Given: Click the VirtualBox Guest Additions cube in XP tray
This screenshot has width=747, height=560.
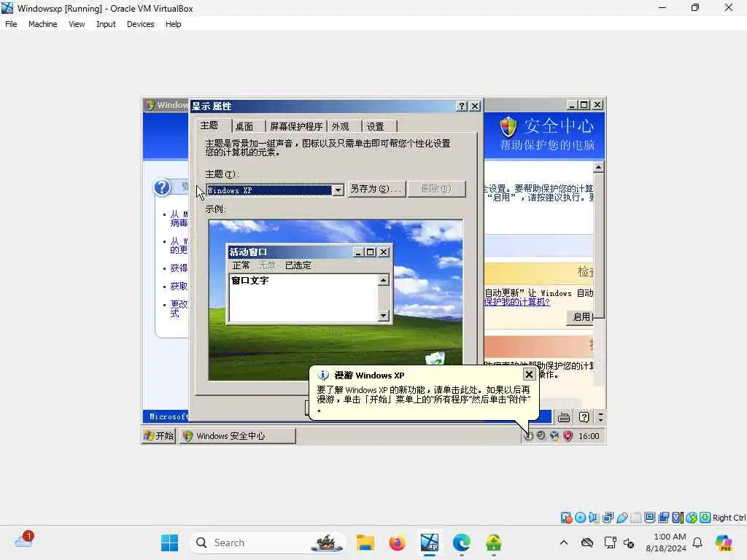Looking at the screenshot, I should (x=554, y=436).
